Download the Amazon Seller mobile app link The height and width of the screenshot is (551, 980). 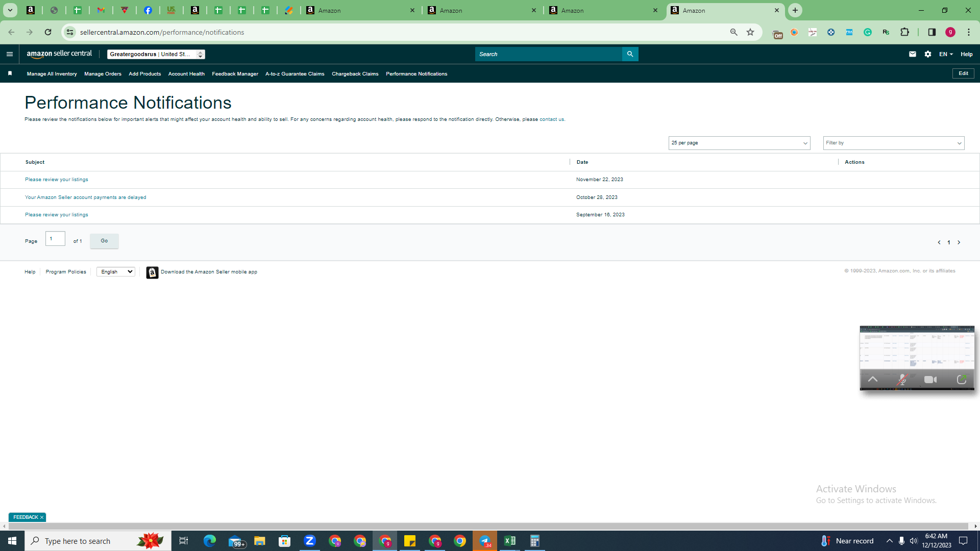209,272
